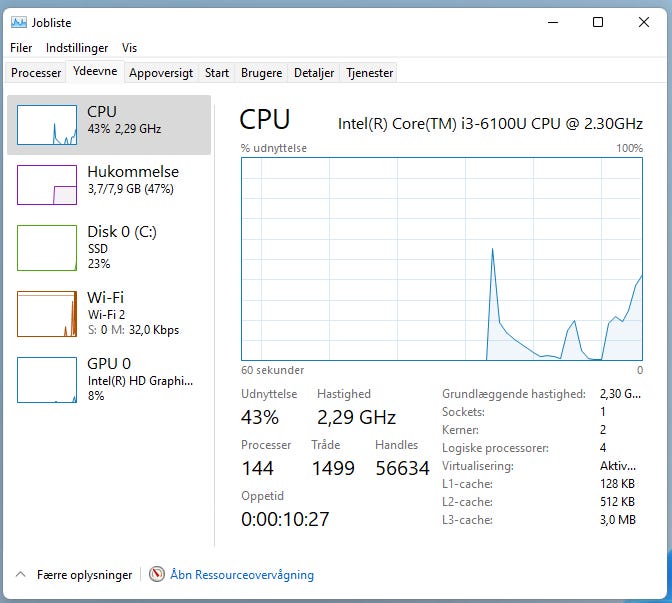The height and width of the screenshot is (603, 672).
Task: Click the 60 sekunder graph label
Action: (x=273, y=370)
